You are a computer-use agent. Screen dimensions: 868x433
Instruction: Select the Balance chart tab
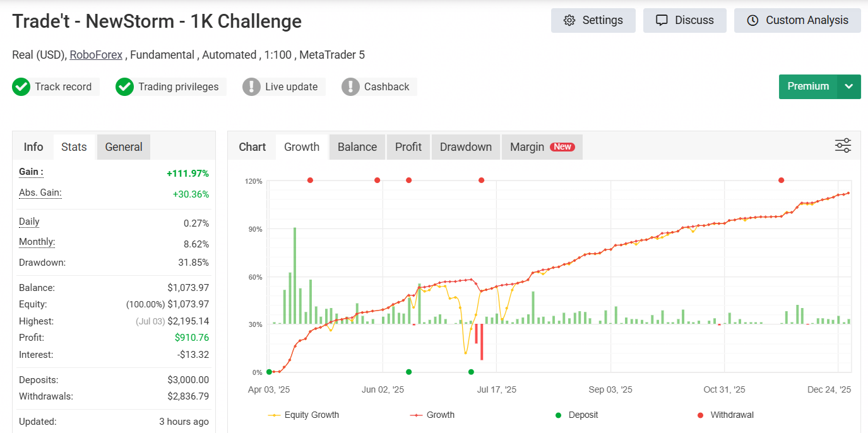tap(357, 147)
